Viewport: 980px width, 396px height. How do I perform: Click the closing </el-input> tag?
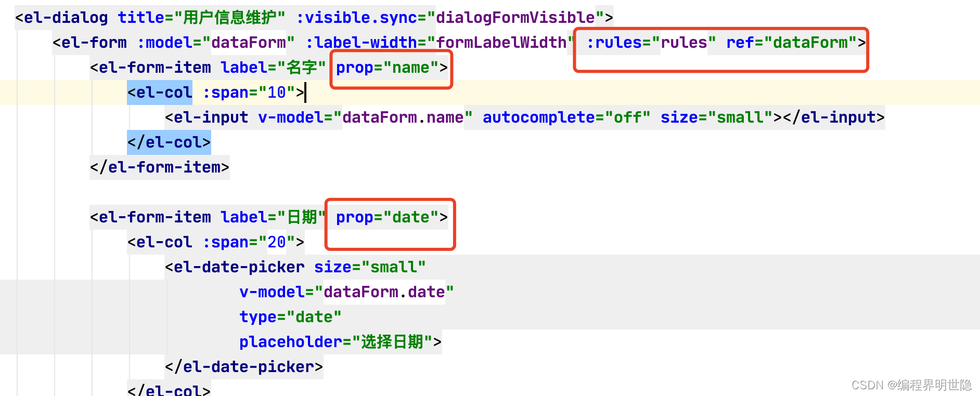pos(834,117)
